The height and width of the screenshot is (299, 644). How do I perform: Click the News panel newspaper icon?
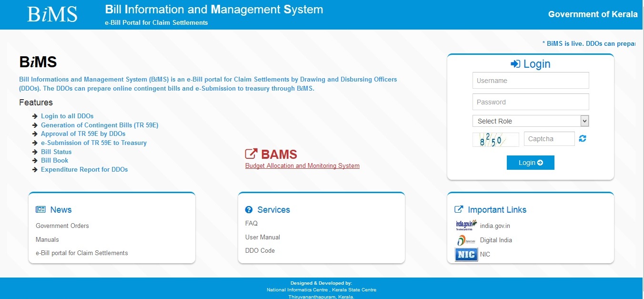[40, 209]
